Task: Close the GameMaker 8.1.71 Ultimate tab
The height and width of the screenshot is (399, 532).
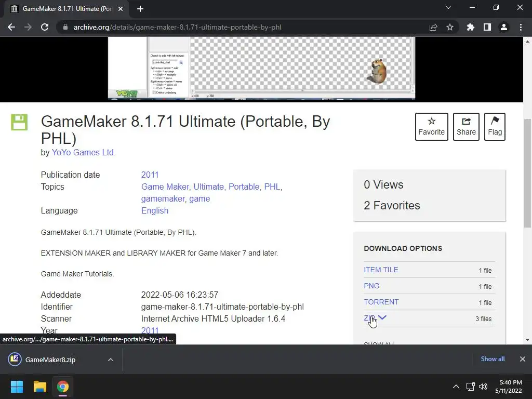Action: (121, 9)
